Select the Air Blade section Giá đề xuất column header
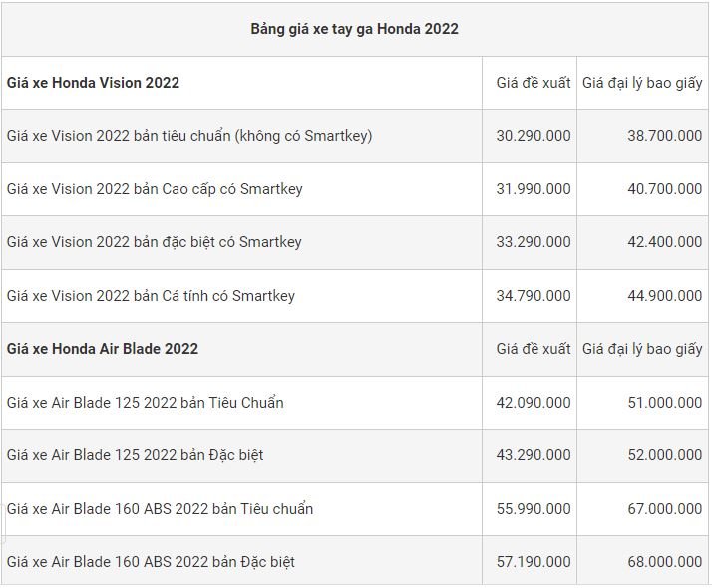This screenshot has height=588, width=712. 534,349
